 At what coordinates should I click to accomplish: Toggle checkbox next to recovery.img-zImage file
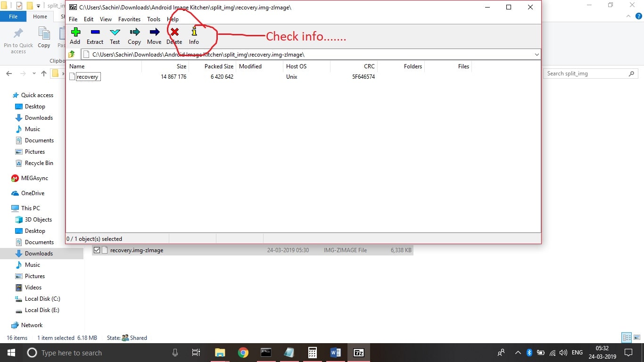97,250
